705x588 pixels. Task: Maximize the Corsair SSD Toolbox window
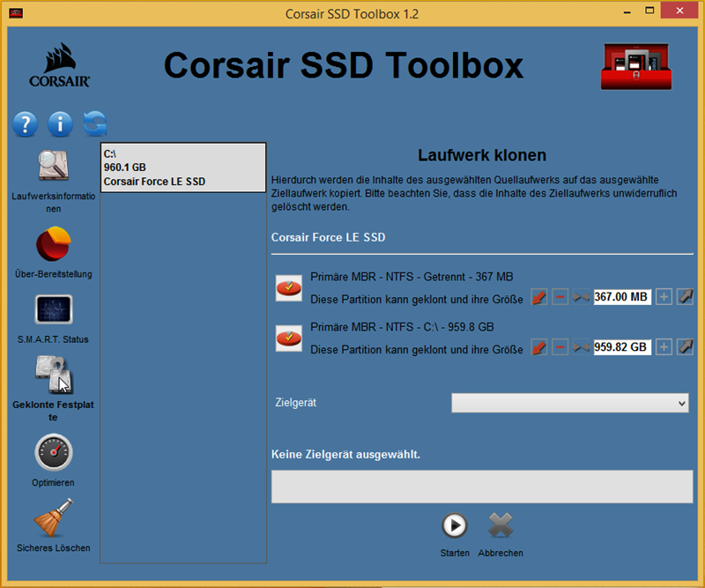[x=649, y=11]
